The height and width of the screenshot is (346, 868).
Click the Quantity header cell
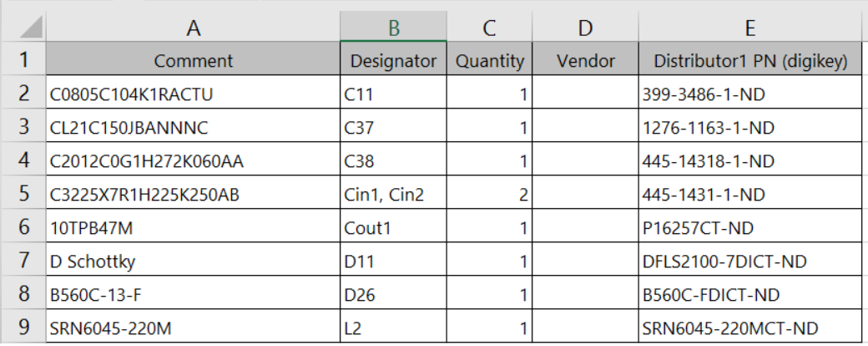point(490,60)
